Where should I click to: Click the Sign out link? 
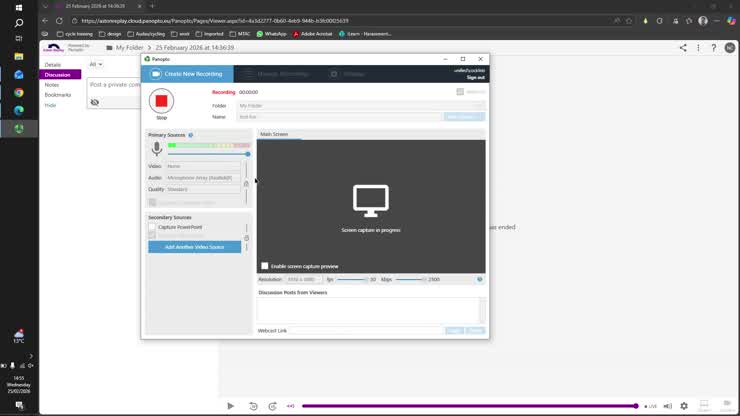476,77
